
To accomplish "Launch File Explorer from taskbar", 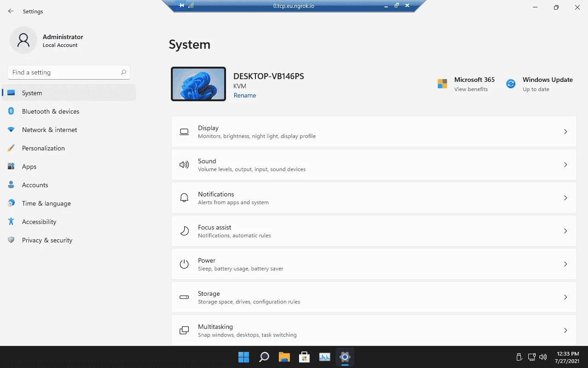I will coord(284,357).
